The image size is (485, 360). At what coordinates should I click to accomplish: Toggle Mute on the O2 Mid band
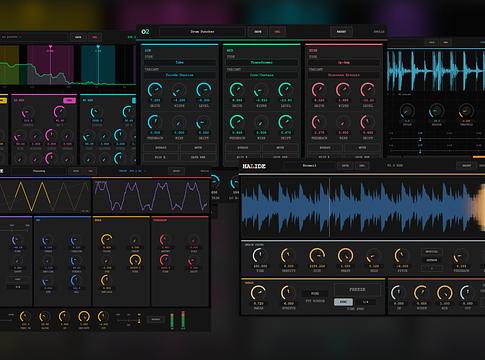coord(280,148)
